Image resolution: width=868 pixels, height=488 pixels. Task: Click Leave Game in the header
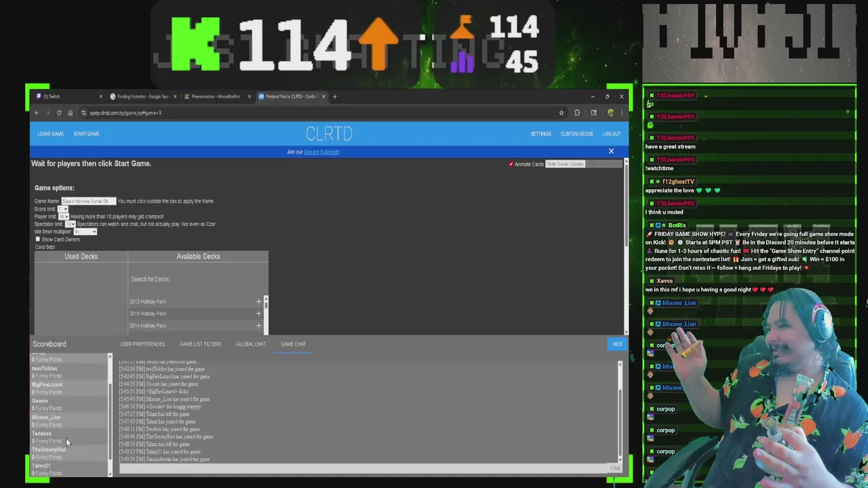pyautogui.click(x=51, y=134)
